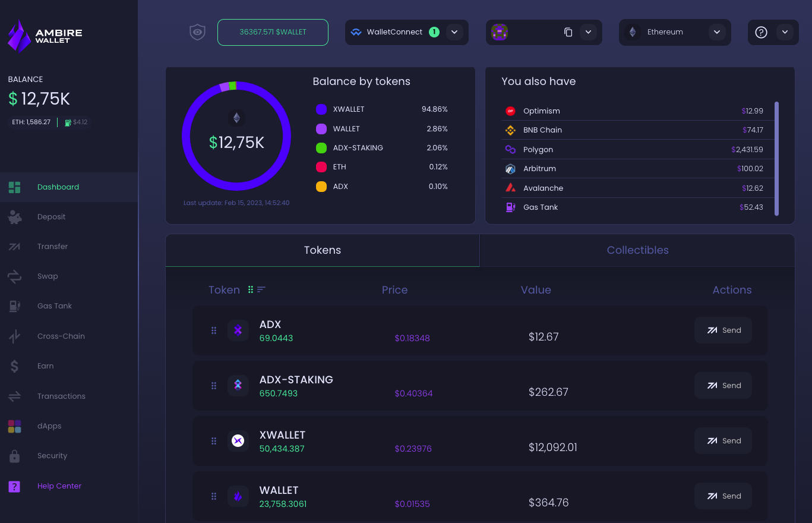Click the dApps colored squares icon
812x523 pixels.
coord(14,426)
